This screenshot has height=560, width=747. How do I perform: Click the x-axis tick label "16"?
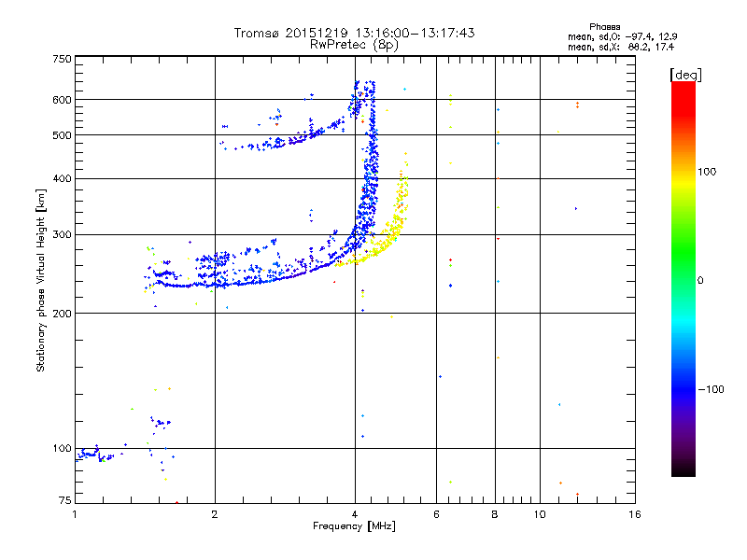pos(635,514)
